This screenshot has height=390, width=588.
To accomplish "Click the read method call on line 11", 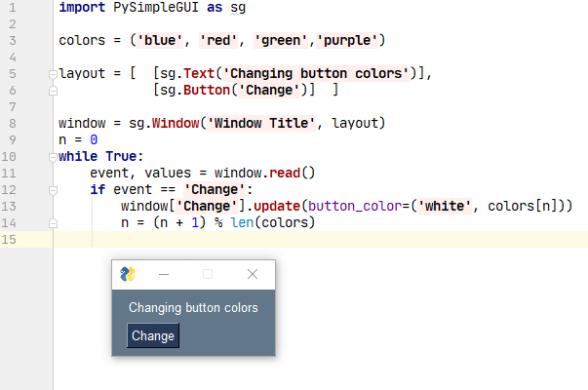I will 285,173.
